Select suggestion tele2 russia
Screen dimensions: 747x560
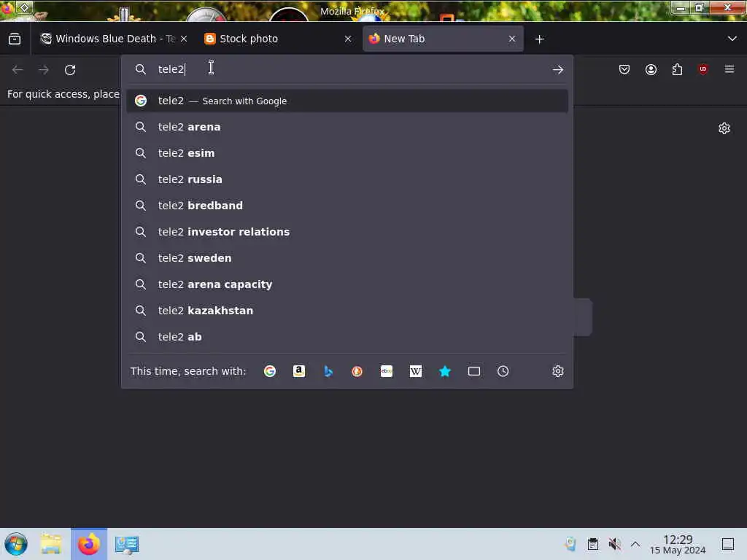click(x=347, y=179)
